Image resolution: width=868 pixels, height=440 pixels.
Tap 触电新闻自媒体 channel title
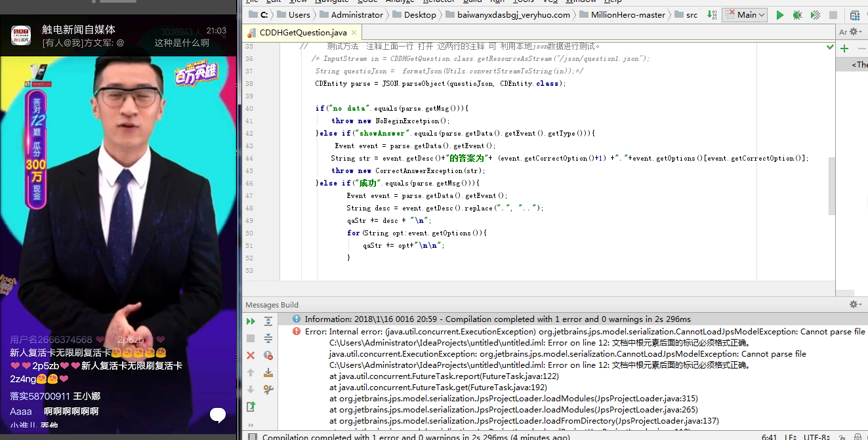[x=79, y=30]
